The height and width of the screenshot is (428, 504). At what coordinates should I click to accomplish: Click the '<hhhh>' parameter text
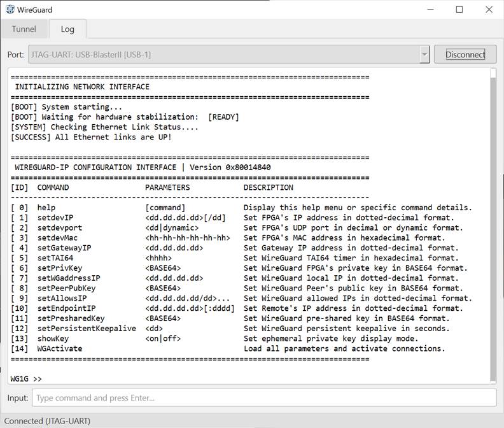point(158,258)
